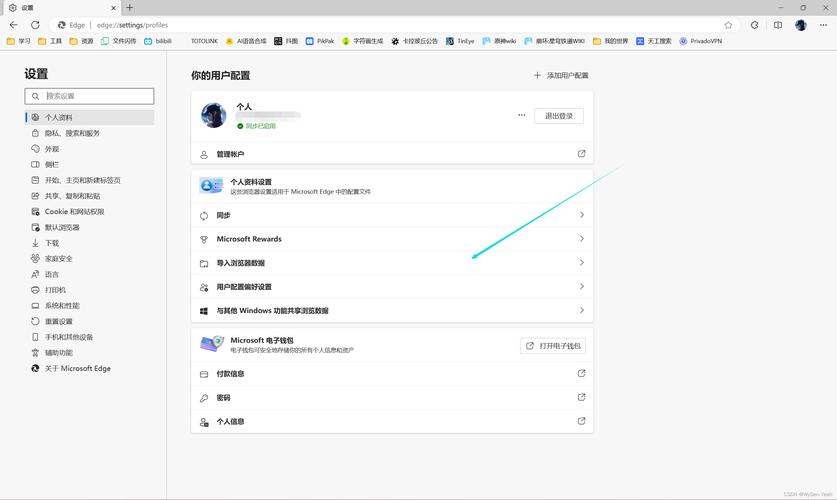The image size is (837, 500).
Task: Click the edge://settings/profiles address bar
Action: (x=395, y=25)
